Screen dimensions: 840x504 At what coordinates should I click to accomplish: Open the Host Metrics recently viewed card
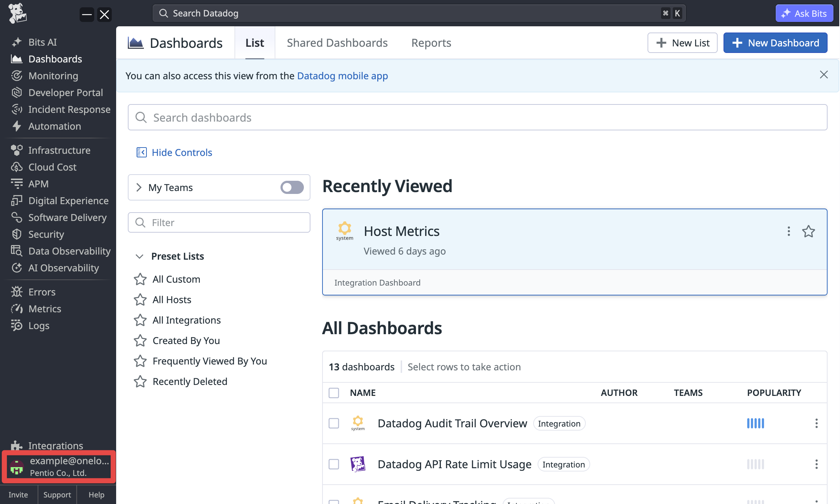tap(574, 252)
